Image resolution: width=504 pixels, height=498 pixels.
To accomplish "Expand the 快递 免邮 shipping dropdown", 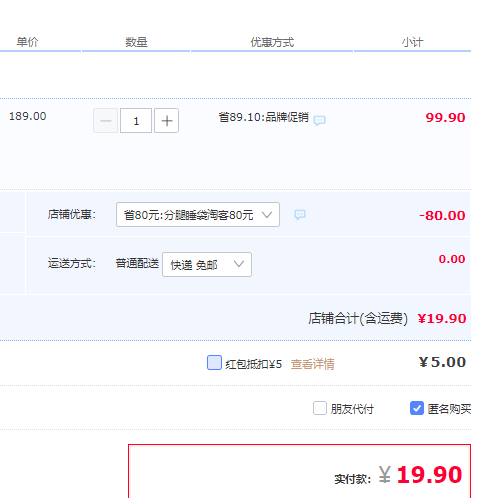I will click(x=207, y=265).
